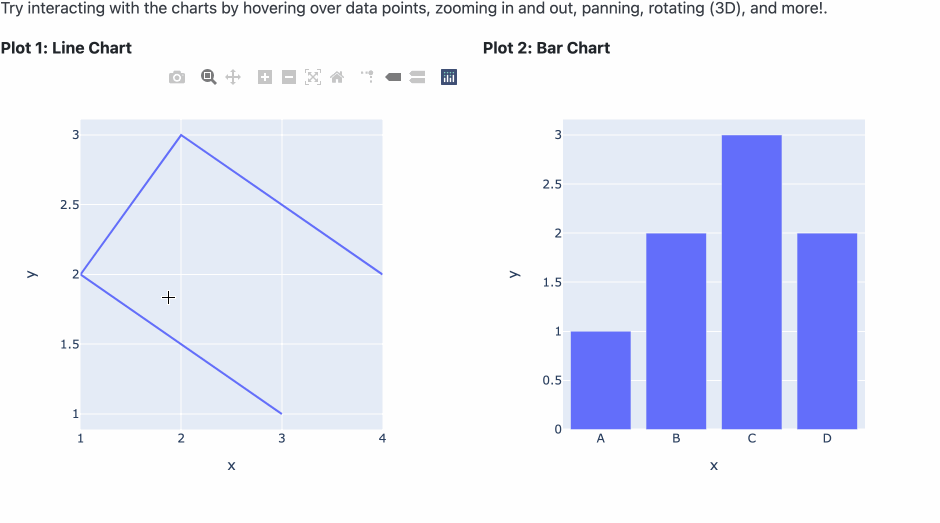Image resolution: width=940 pixels, height=523 pixels.
Task: Select the Zoom tool in modebar
Action: click(209, 77)
